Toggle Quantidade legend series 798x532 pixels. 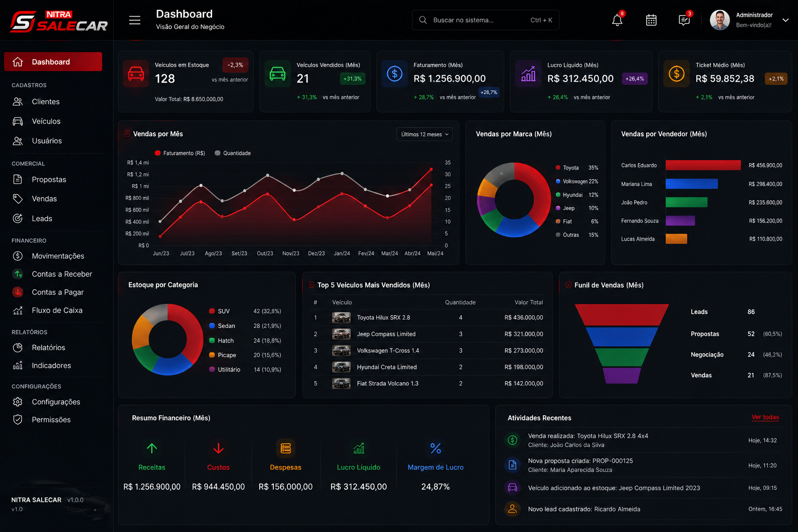[x=233, y=153]
